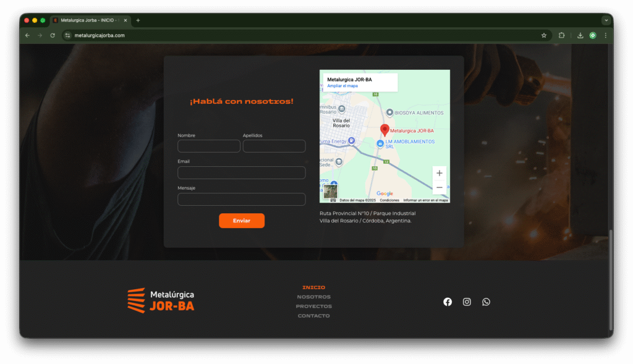Screen dimensions: 633x364
Task: Expand the tab search dropdown arrow
Action: coord(605,20)
